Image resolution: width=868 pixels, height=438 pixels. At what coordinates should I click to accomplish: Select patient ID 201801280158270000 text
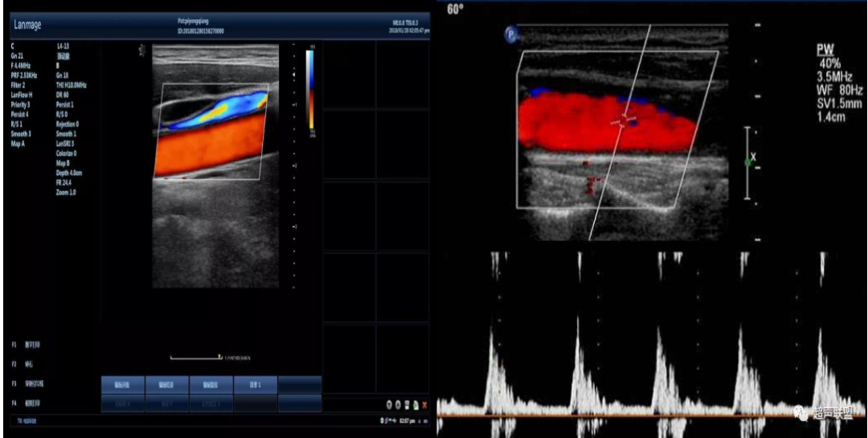[x=200, y=31]
